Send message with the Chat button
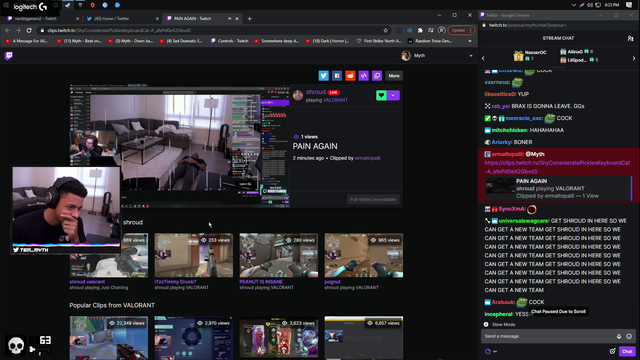 (627, 351)
